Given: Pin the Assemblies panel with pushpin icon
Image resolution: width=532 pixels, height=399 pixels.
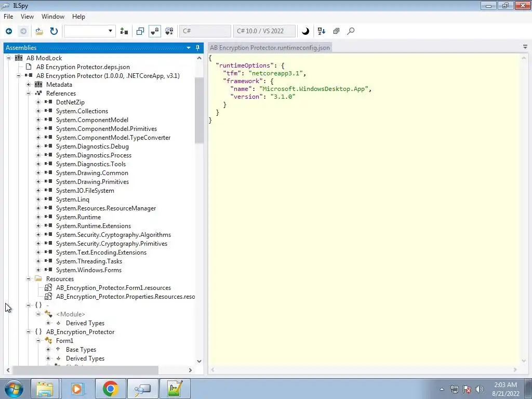Looking at the screenshot, I should [198, 48].
